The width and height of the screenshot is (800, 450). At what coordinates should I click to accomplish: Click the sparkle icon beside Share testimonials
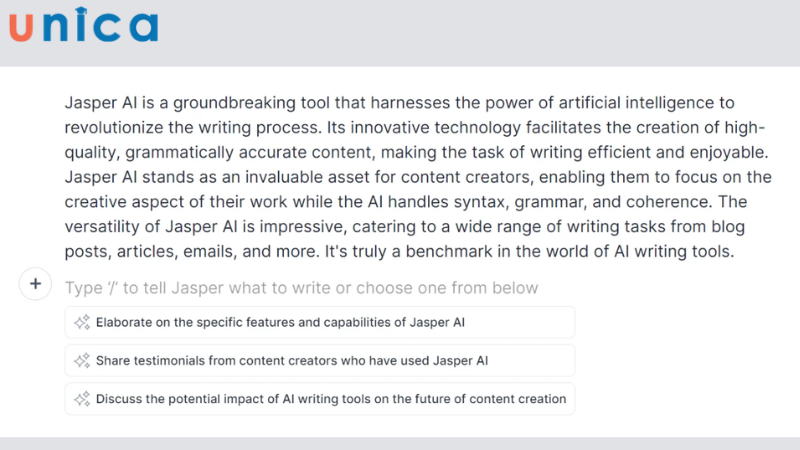point(81,360)
